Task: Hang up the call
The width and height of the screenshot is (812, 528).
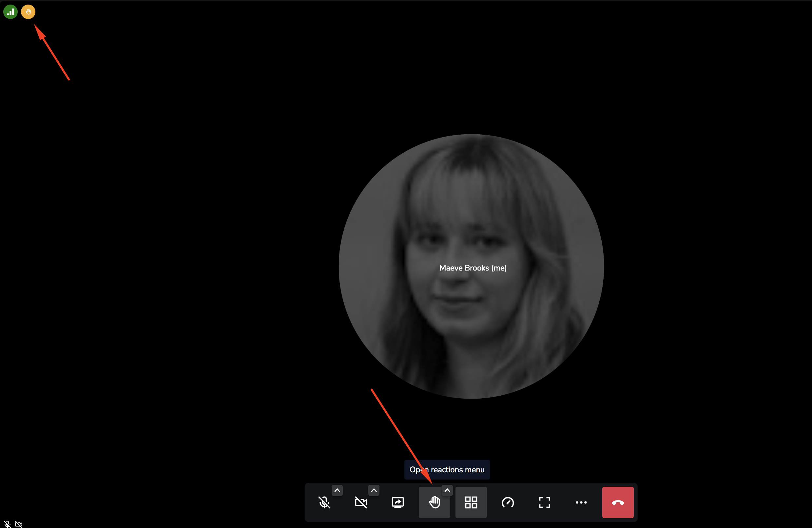Action: click(x=618, y=502)
